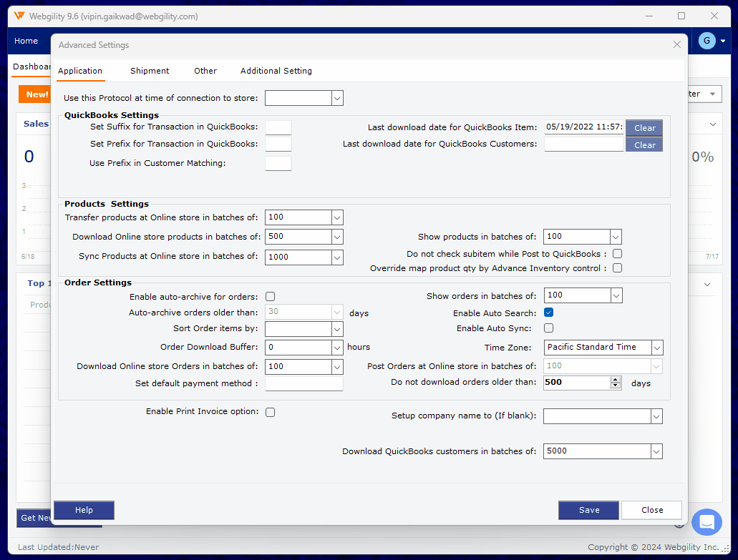Toggle the Enable Print Invoice option

(270, 412)
